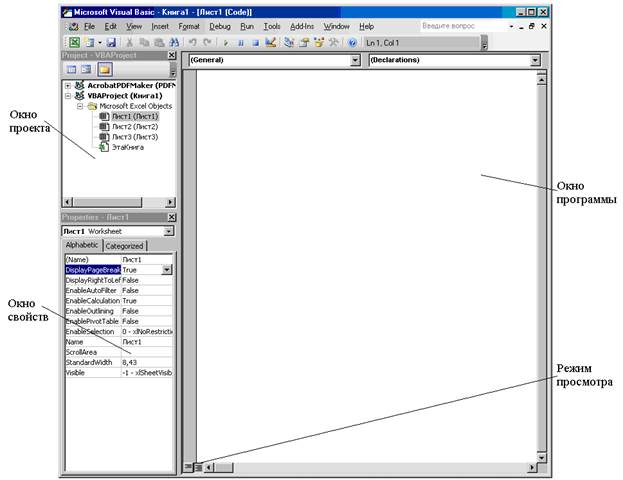Click the Reset stop icon
This screenshot has height=480, width=623.
point(255,43)
